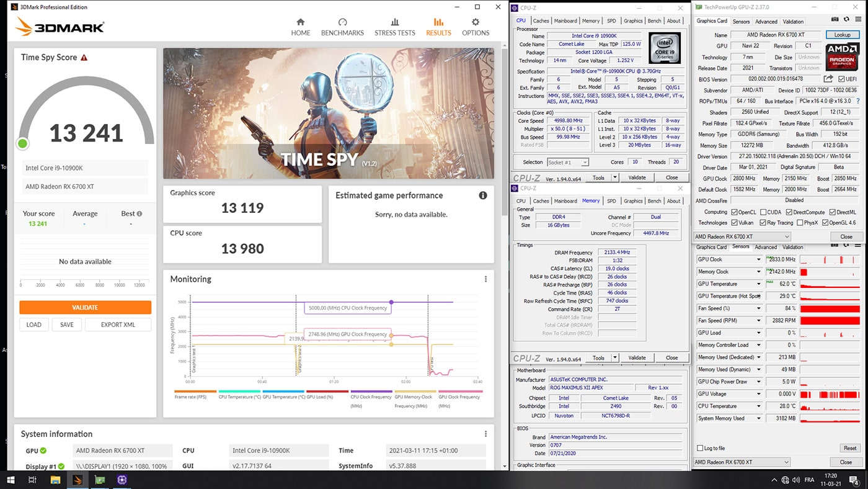
Task: Toggle the Ray Tracing checkbox
Action: click(763, 222)
